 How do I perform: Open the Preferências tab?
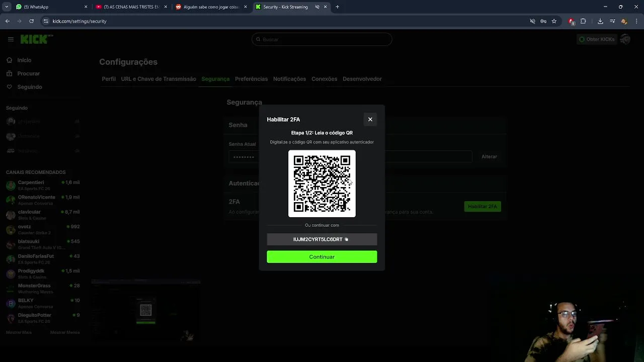[251, 79]
